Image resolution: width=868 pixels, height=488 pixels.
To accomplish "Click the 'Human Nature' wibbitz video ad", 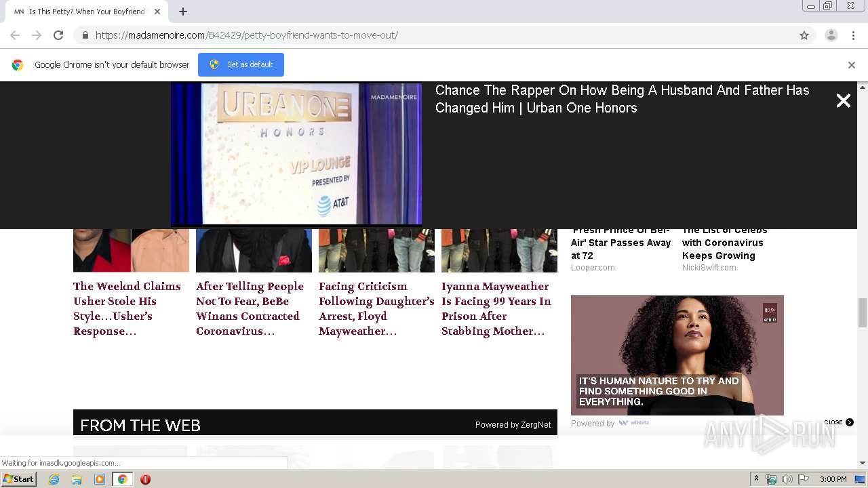I will [x=677, y=355].
